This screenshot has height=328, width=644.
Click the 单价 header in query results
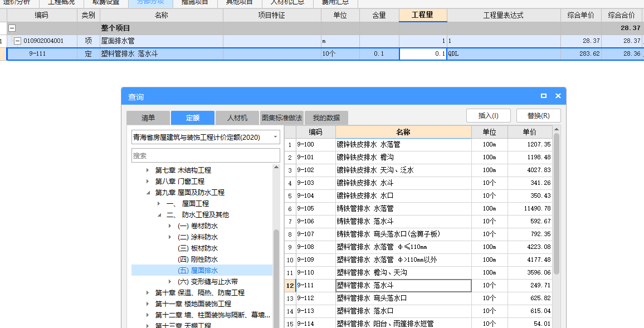pos(529,132)
